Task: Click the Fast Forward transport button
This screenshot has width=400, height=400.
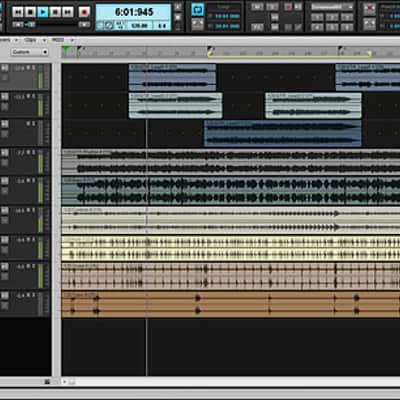Action: (x=68, y=12)
